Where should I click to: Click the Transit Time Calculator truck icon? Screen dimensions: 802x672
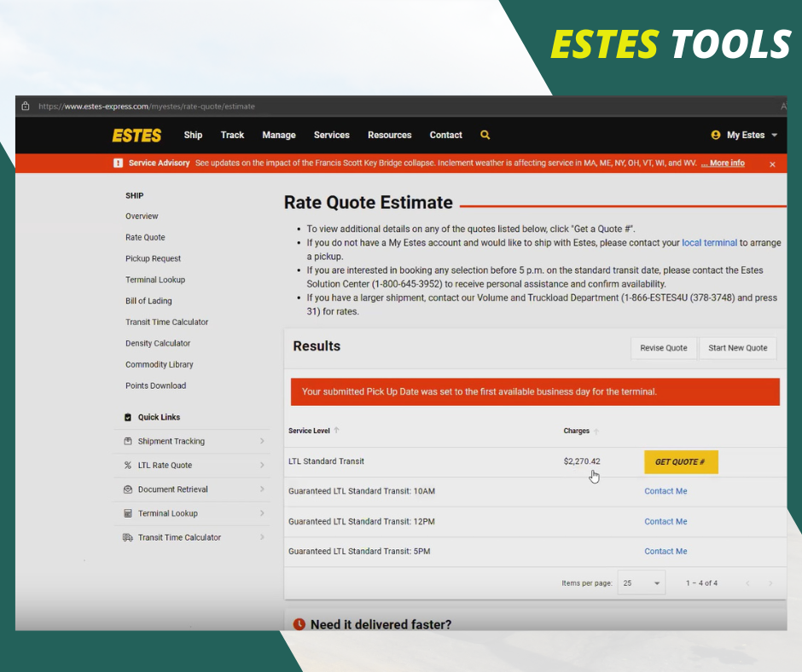(128, 537)
